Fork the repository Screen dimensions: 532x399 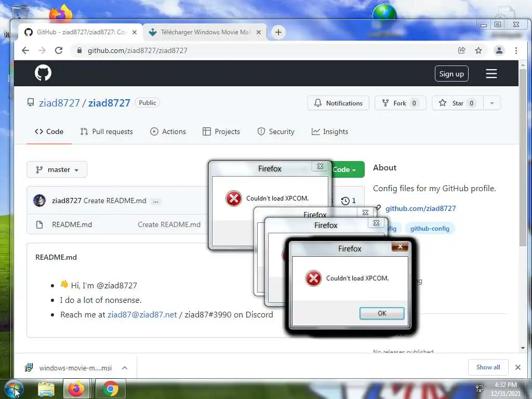tap(400, 103)
